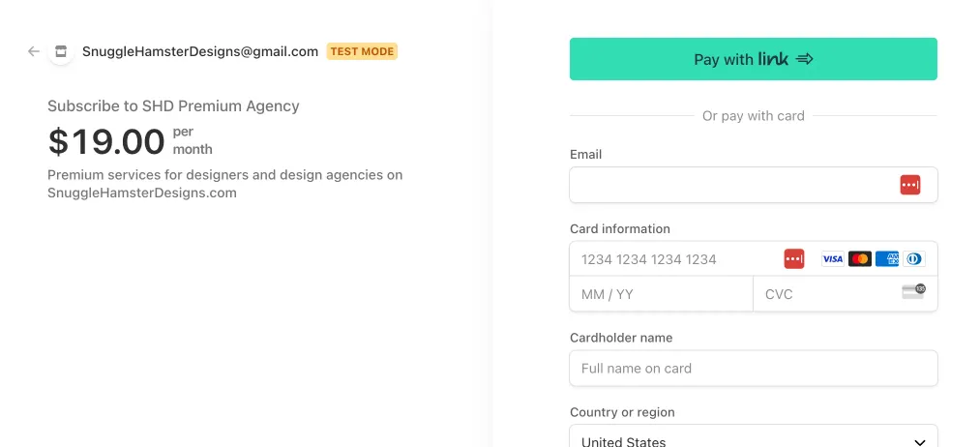The image size is (980, 447).
Task: Click password manager icon in Email field
Action: [910, 185]
